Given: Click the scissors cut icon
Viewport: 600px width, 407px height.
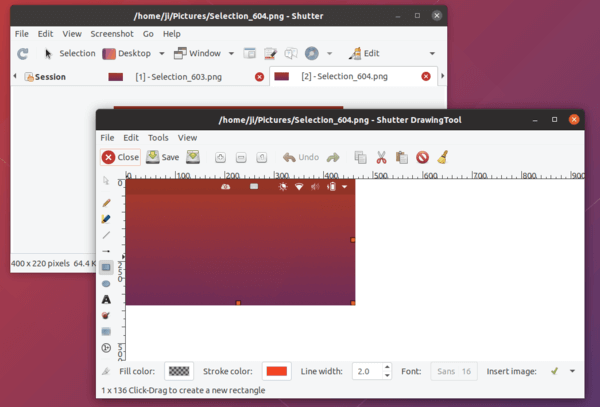Looking at the screenshot, I should [x=382, y=158].
